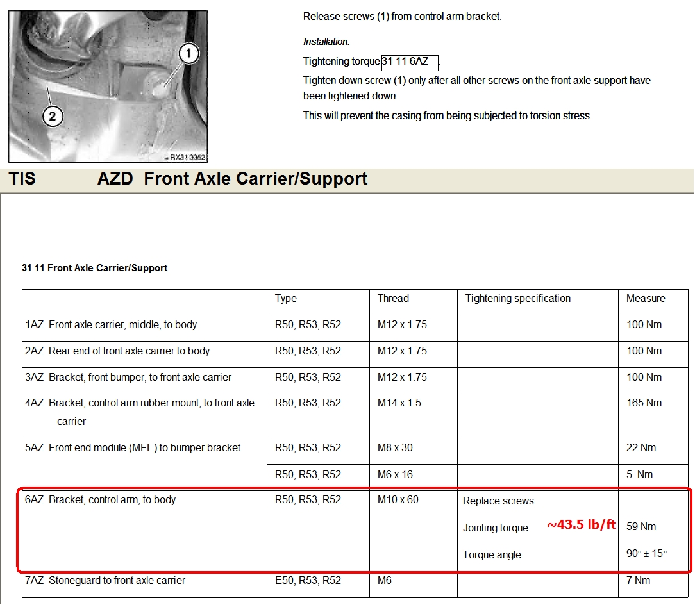Click callout number 2 in the photo
Viewport: 695px width, 616px height.
point(52,116)
